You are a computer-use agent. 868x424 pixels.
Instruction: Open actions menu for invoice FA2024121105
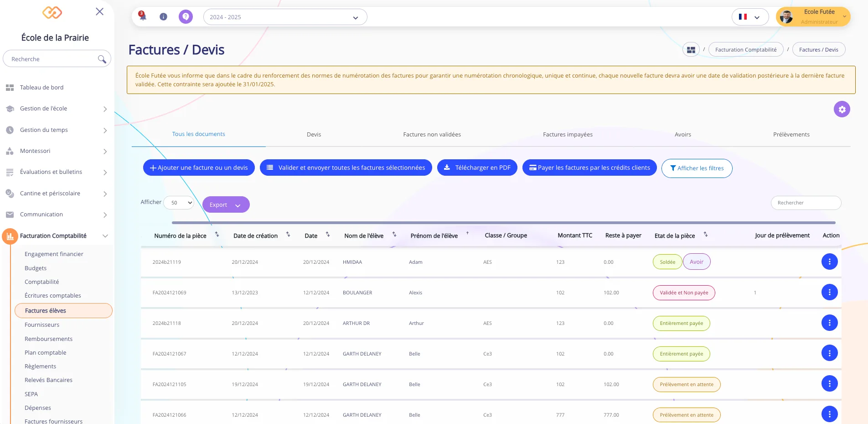tap(829, 384)
